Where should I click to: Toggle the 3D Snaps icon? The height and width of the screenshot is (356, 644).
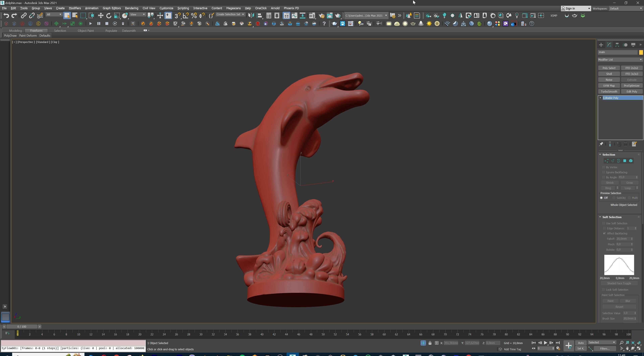(x=177, y=15)
